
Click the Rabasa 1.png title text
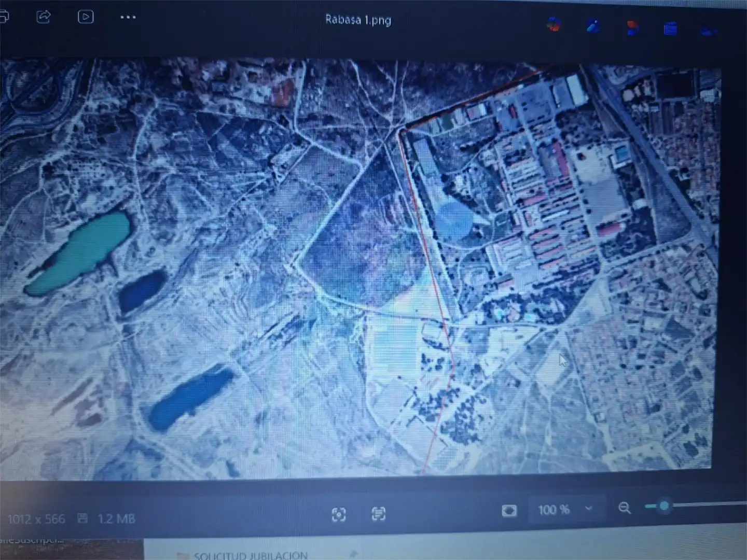coord(358,20)
